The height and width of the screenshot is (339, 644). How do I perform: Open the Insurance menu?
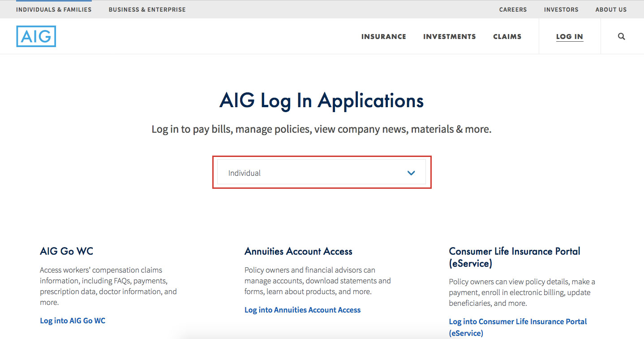point(384,37)
